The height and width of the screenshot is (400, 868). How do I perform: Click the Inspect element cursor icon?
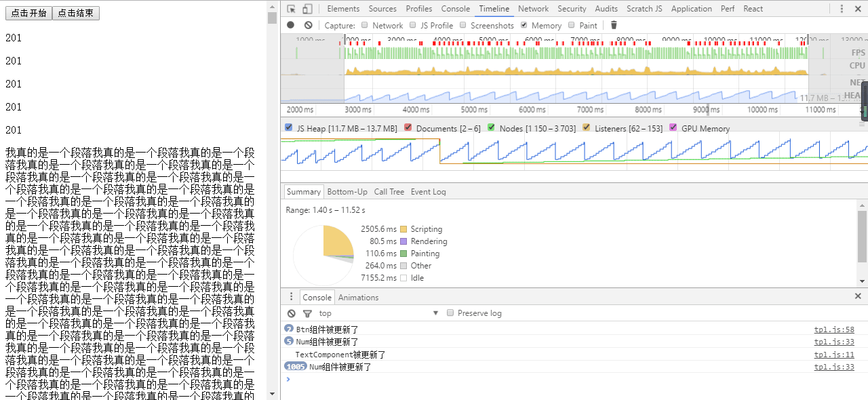tap(292, 8)
